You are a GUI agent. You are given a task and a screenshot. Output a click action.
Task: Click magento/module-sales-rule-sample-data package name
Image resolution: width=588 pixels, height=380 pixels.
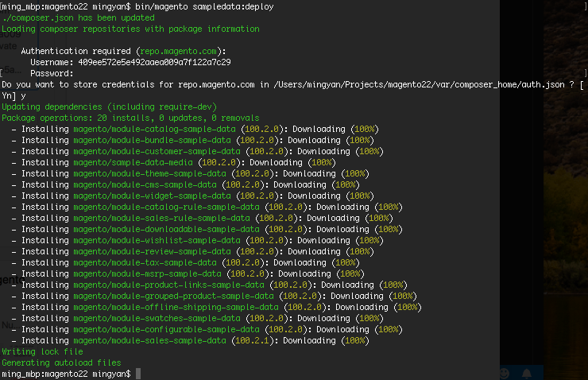pyautogui.click(x=161, y=219)
